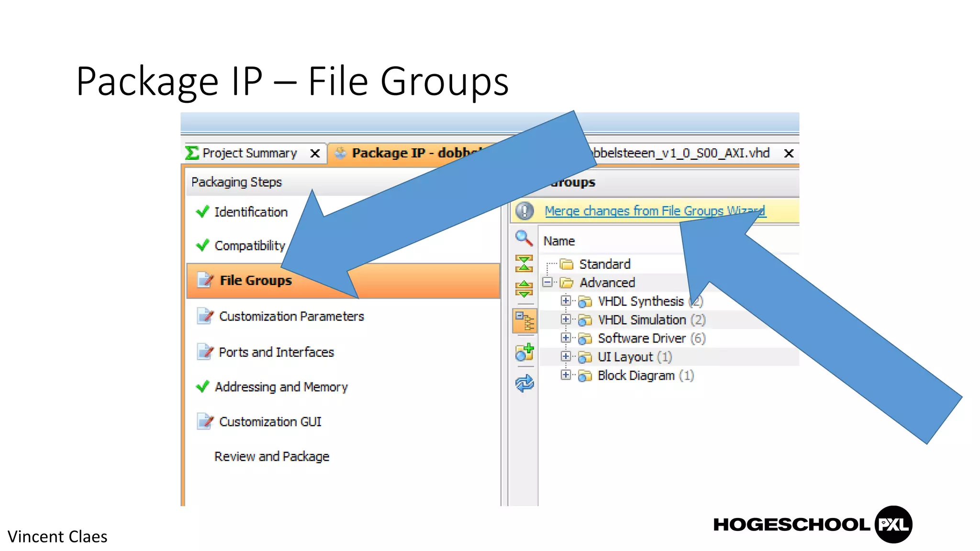Click the search magnifier icon in File Groups toolbar
Image resolution: width=980 pixels, height=551 pixels.
524,238
